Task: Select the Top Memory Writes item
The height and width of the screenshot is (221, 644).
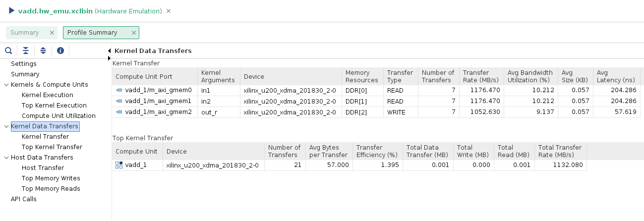Action: 51,178
